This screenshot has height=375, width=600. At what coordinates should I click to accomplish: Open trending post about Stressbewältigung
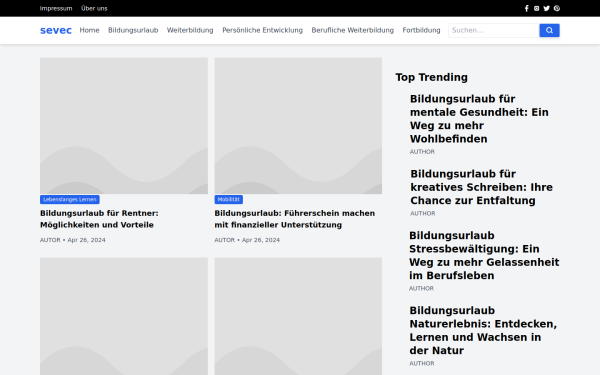(x=484, y=255)
